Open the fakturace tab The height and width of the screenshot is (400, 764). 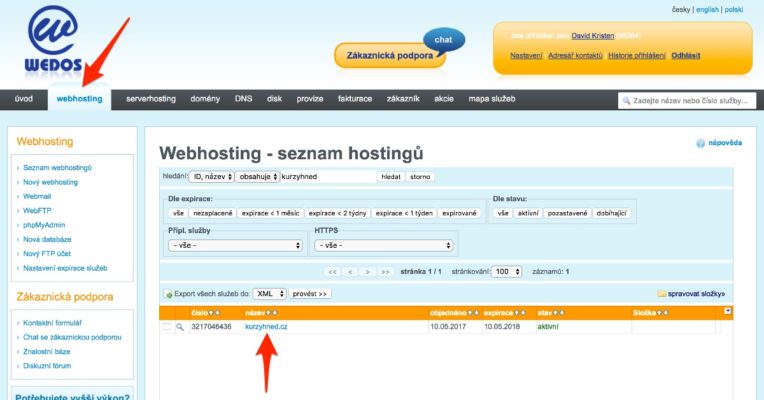(x=355, y=99)
